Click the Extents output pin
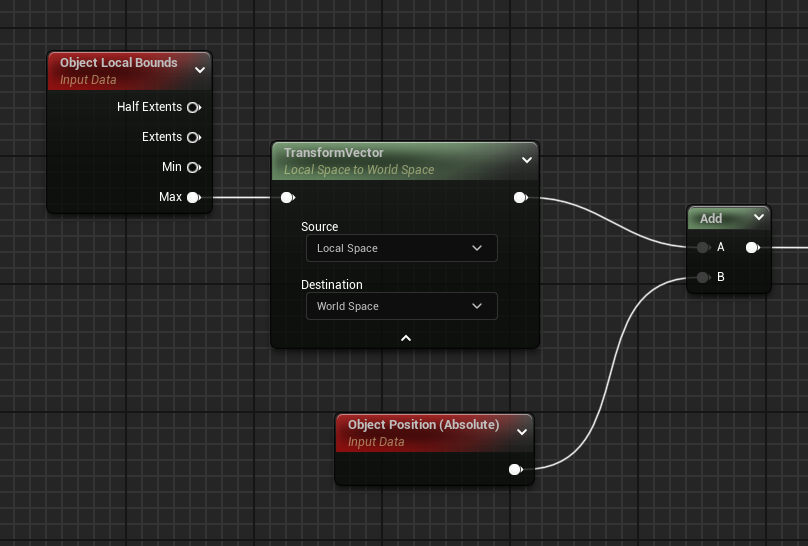 194,137
